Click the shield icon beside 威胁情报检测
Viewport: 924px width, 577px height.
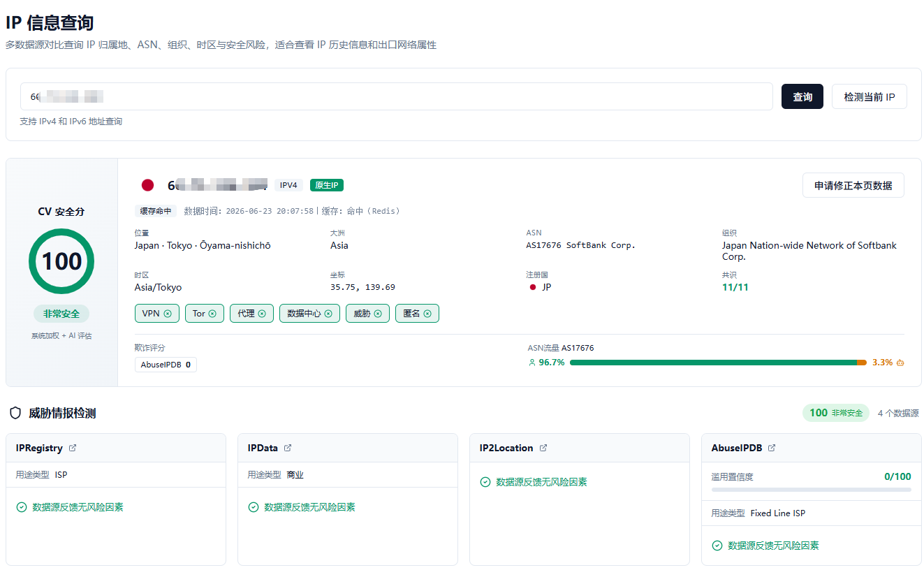point(15,413)
